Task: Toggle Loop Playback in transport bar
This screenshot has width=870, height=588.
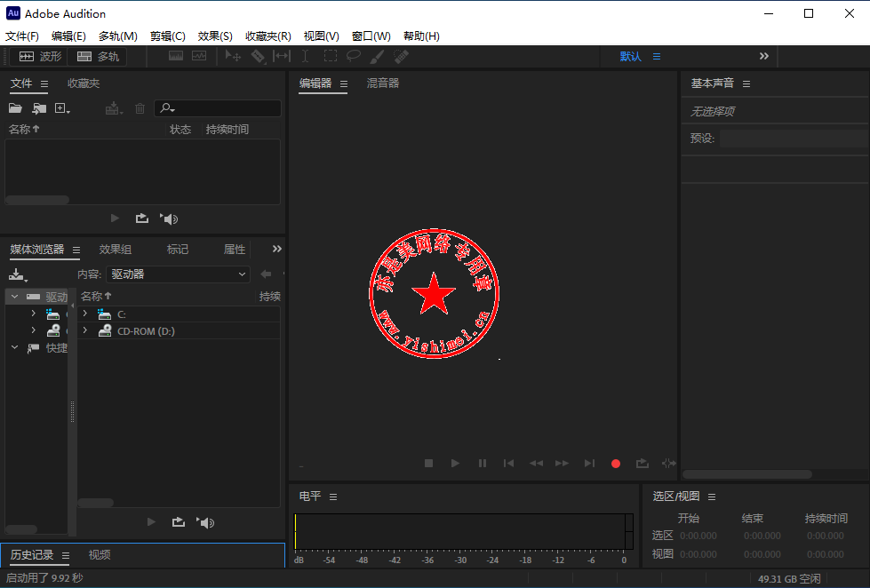Action: [x=642, y=463]
